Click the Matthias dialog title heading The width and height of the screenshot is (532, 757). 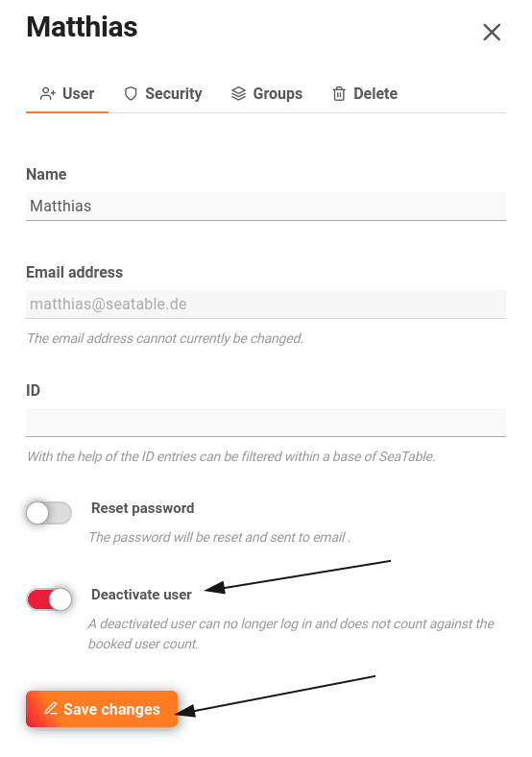pos(82,27)
